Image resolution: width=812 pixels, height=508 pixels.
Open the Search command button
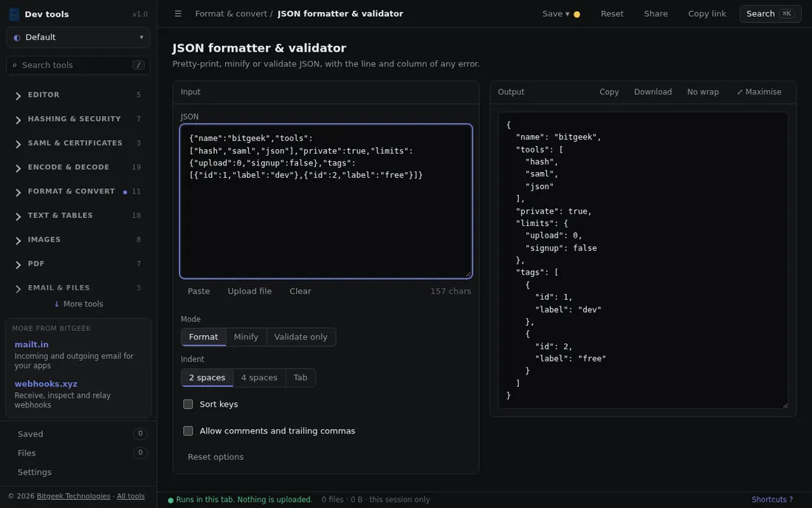770,14
